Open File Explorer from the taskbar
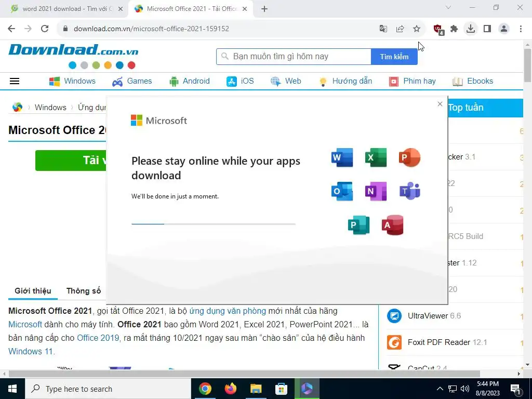 (256, 389)
